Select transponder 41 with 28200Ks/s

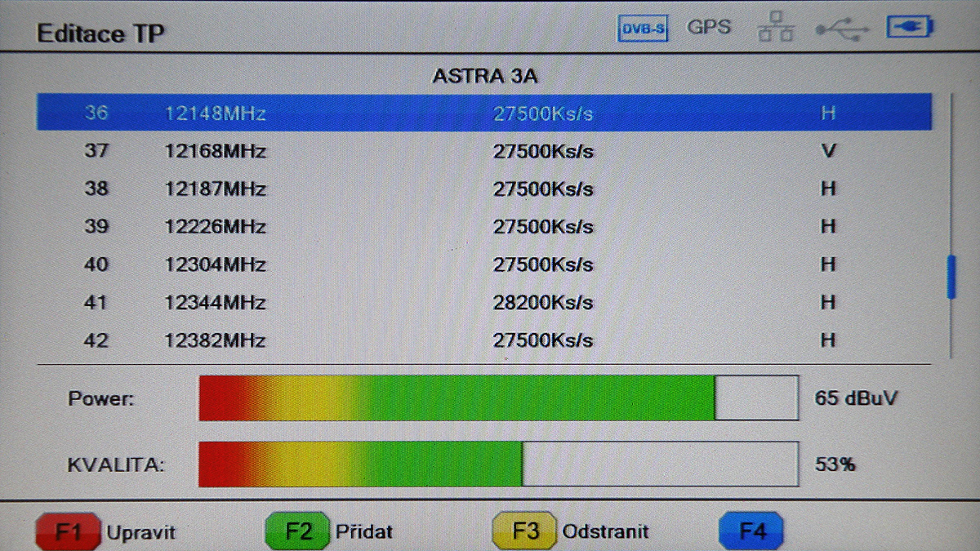[x=483, y=303]
